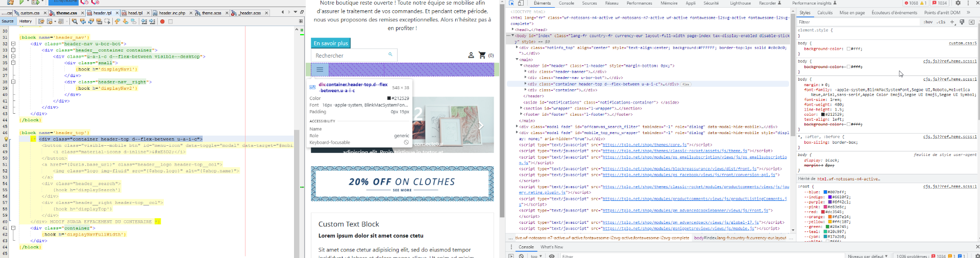Click the 20% OFF ON CLOTHES banner
This screenshot has height=258, width=980.
[x=402, y=184]
